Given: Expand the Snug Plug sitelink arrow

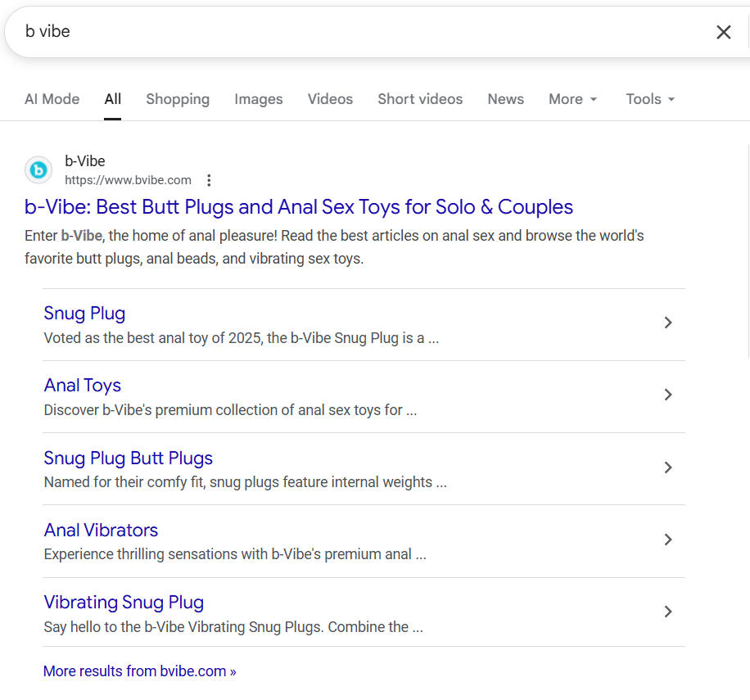Looking at the screenshot, I should [x=668, y=323].
